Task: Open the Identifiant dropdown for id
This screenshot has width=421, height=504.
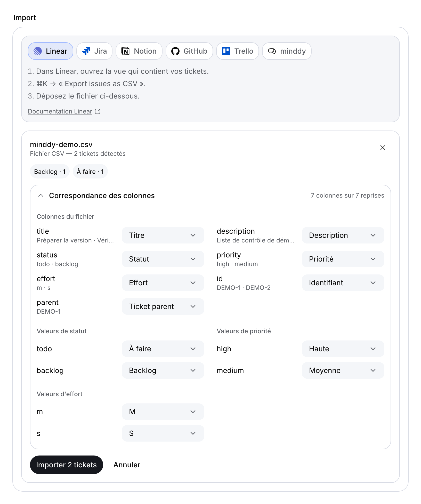Action: click(x=343, y=283)
